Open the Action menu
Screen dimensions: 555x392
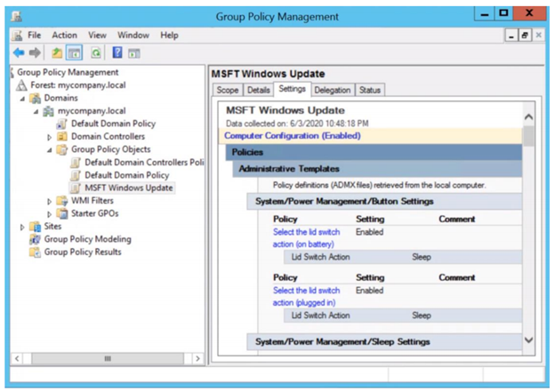(x=64, y=36)
